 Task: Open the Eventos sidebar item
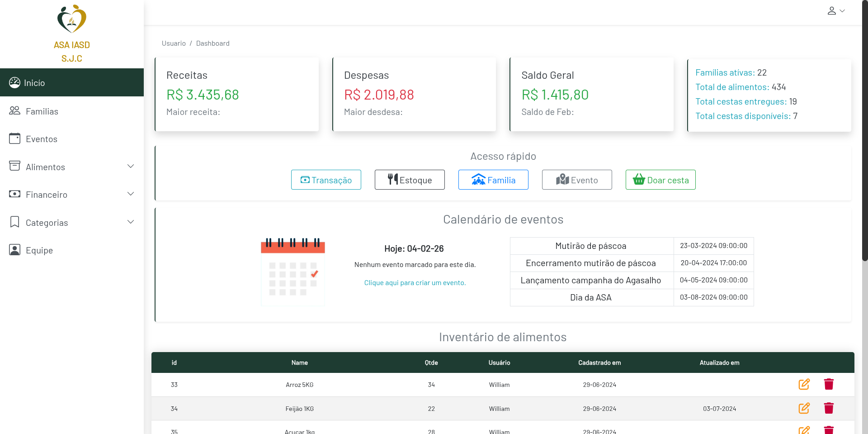coord(41,139)
